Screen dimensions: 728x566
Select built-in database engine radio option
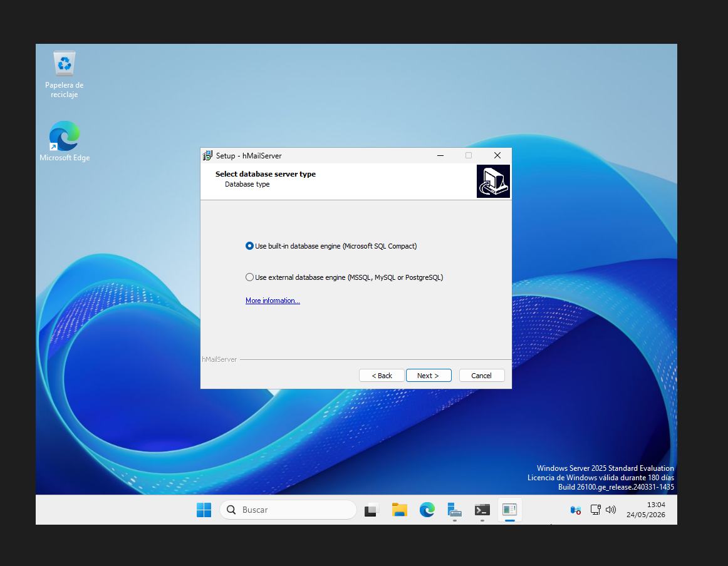(331, 246)
